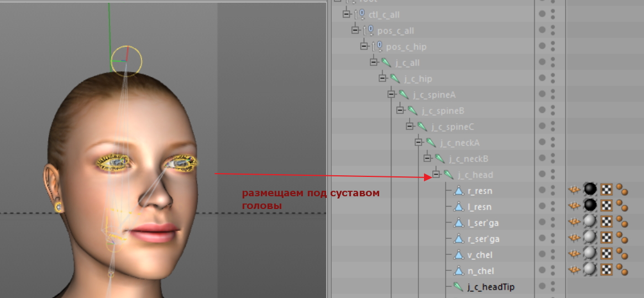Click the grey material tag on v_chel

tap(590, 255)
